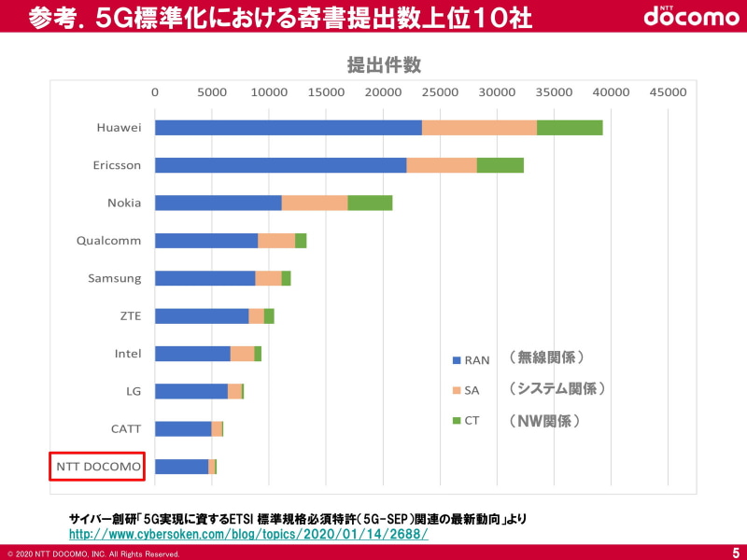Select the 15000 axis tick label
The image size is (747, 560).
tap(326, 92)
